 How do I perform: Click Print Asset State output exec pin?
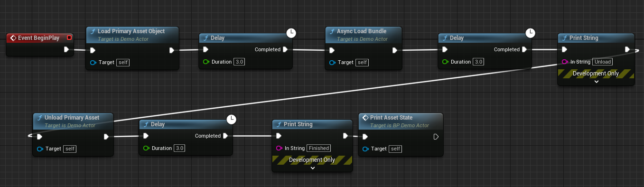436,137
